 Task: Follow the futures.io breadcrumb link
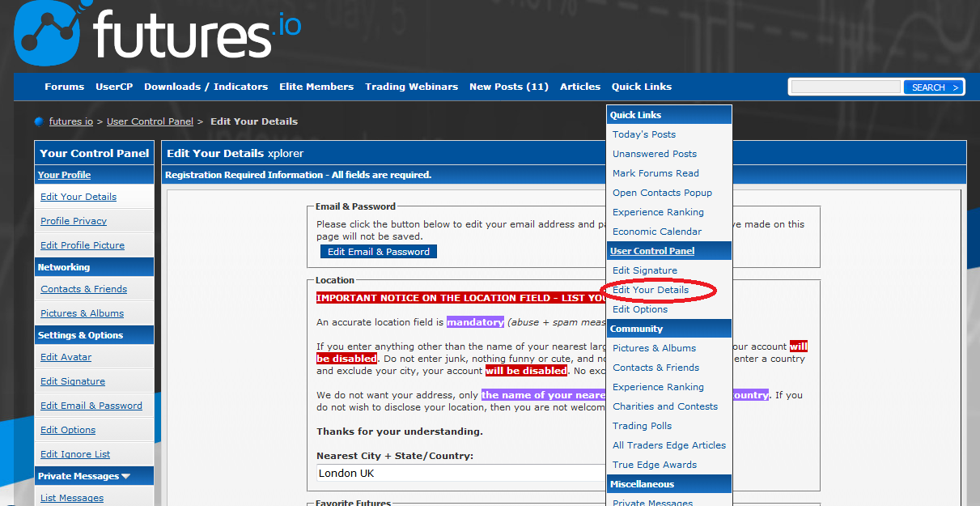pyautogui.click(x=71, y=121)
